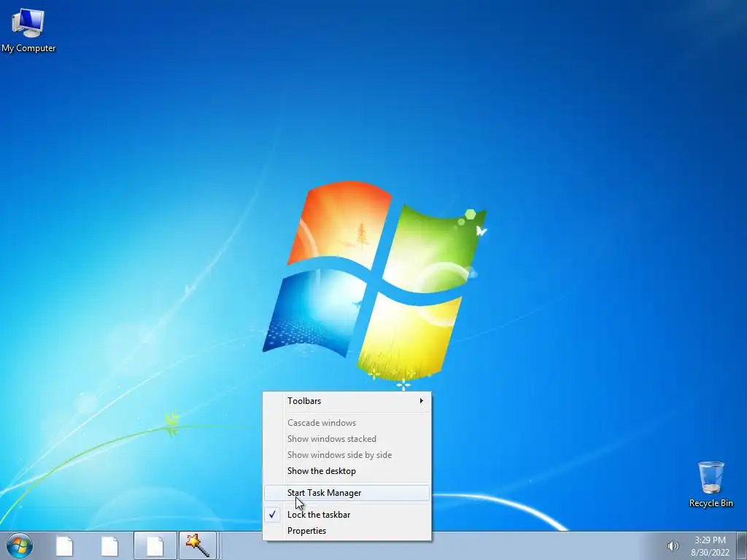Toggle the Lock the taskbar option
This screenshot has height=560, width=747.
click(347, 515)
